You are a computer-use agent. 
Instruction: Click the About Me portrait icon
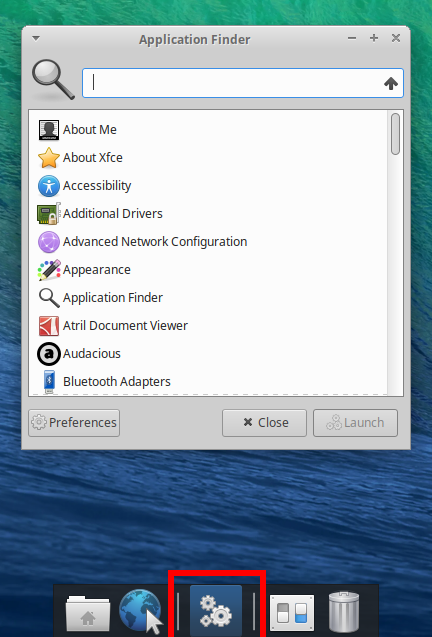click(49, 130)
